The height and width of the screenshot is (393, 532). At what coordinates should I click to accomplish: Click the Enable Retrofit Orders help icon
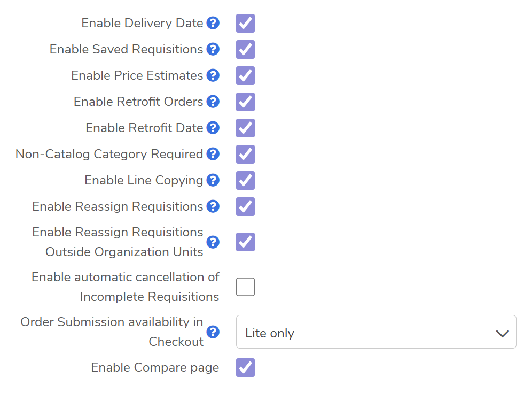pyautogui.click(x=213, y=102)
